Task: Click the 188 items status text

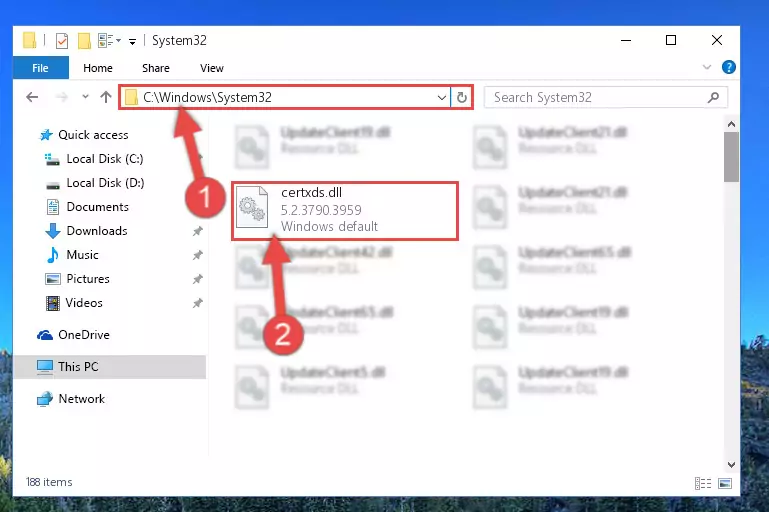Action: [49, 483]
